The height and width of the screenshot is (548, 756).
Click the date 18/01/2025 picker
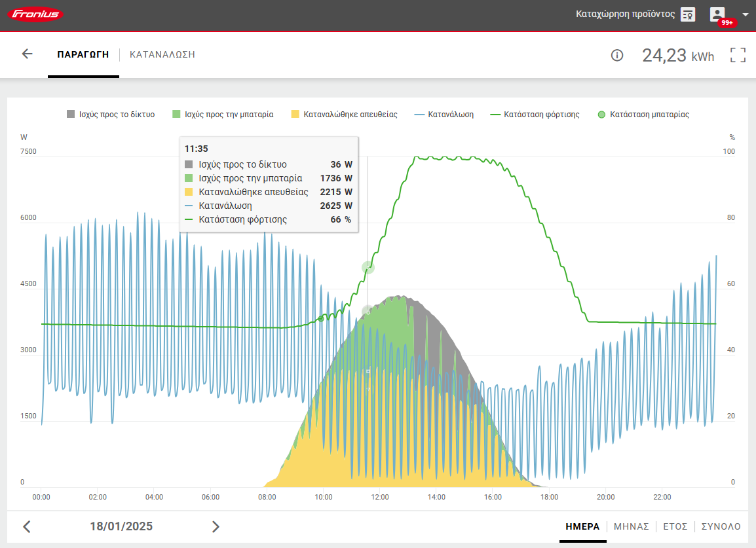tap(121, 526)
